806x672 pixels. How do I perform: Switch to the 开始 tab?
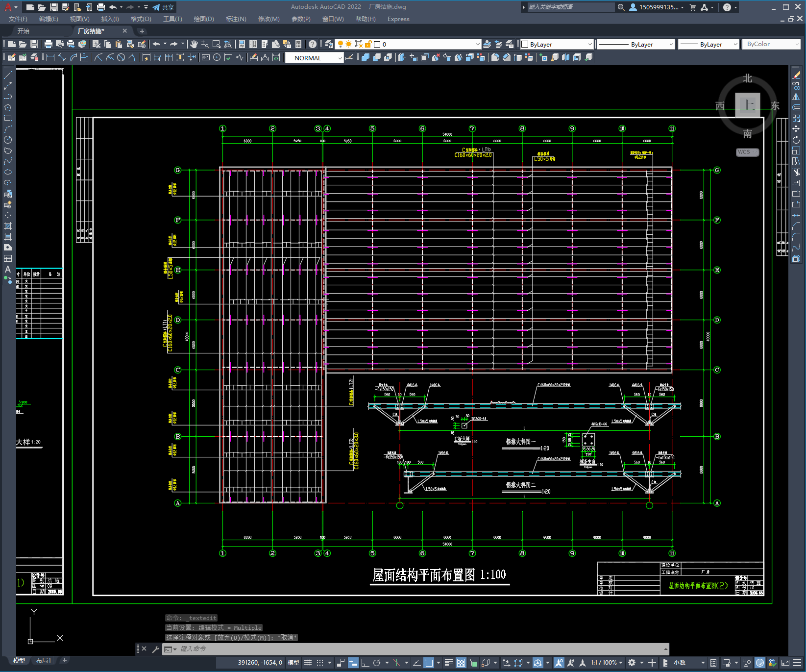tap(24, 31)
